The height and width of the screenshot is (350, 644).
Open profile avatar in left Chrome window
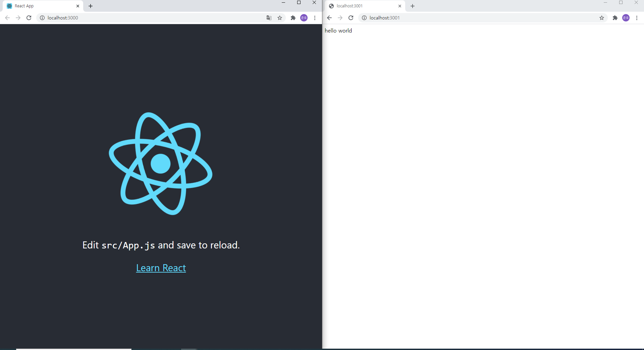(304, 18)
